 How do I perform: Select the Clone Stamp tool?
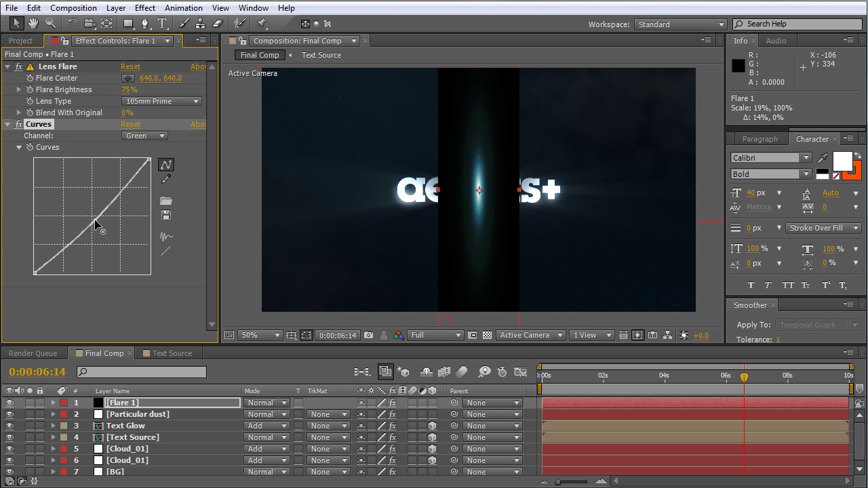click(201, 24)
